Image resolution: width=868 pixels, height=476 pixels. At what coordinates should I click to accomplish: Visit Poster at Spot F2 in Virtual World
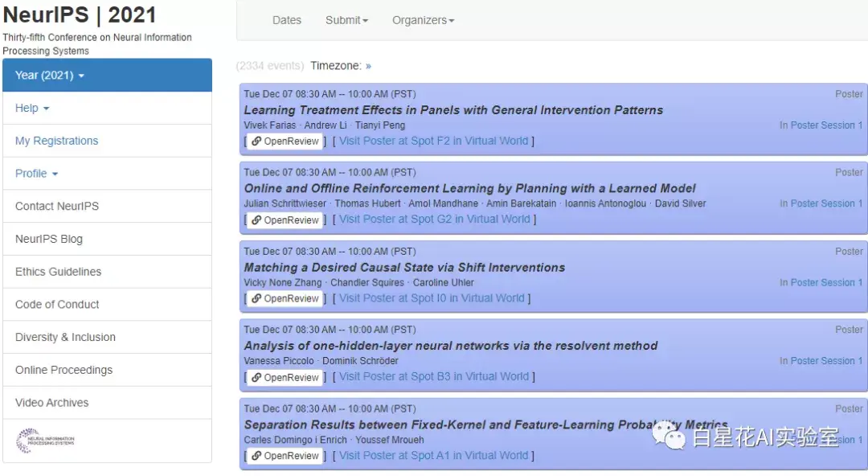tap(434, 140)
